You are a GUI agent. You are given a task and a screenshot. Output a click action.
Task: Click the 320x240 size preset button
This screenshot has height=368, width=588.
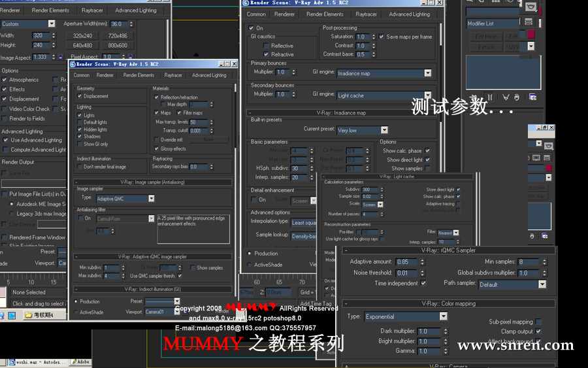[x=82, y=36]
